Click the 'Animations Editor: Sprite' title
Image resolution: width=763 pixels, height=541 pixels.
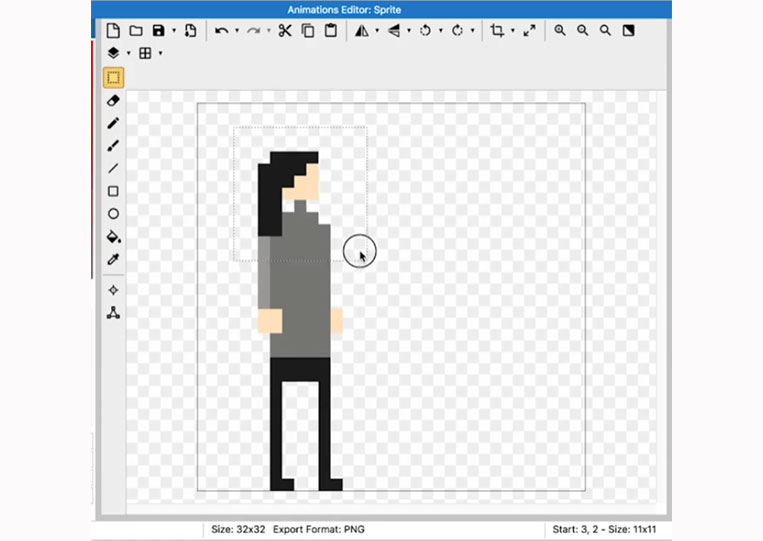click(x=344, y=10)
